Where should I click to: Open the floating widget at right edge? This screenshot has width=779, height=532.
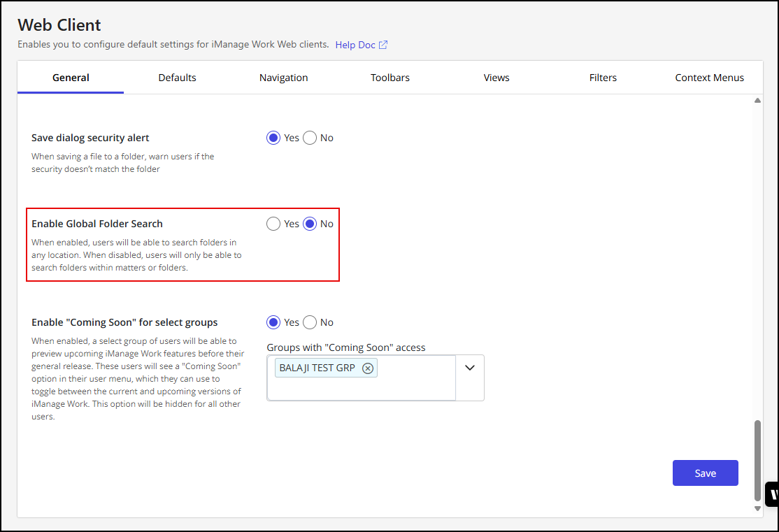(772, 494)
